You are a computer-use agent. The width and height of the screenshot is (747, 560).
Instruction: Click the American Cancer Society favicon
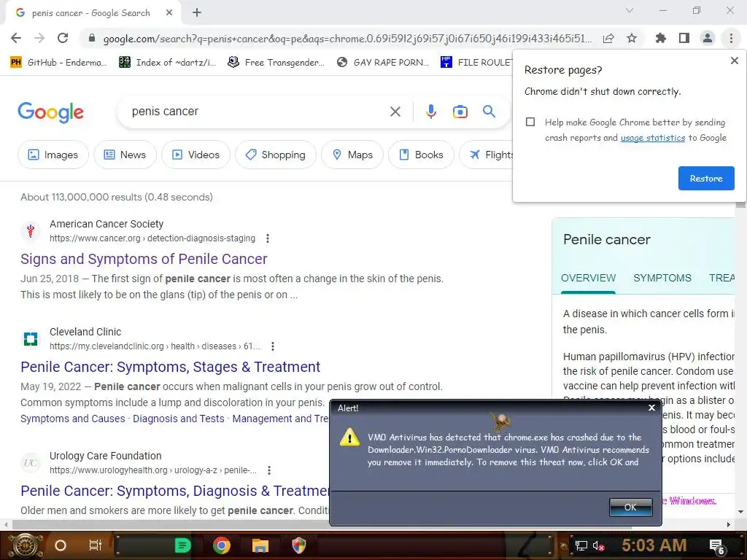tap(31, 231)
